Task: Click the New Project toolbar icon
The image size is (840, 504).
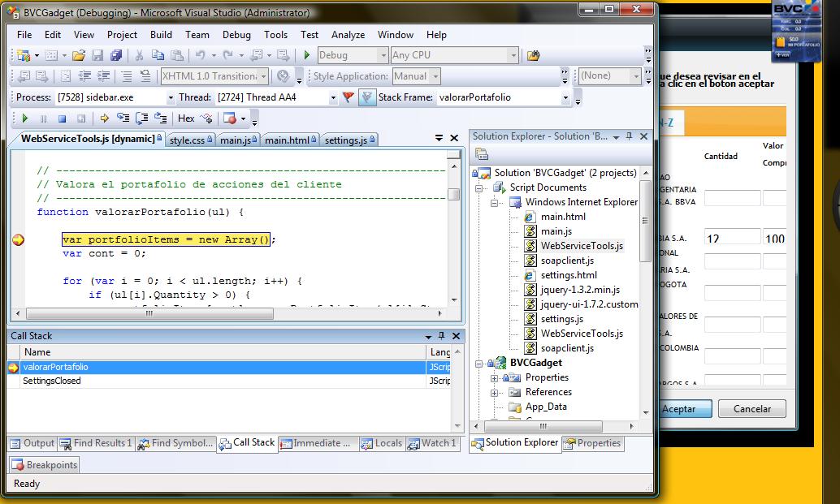Action: tap(23, 55)
